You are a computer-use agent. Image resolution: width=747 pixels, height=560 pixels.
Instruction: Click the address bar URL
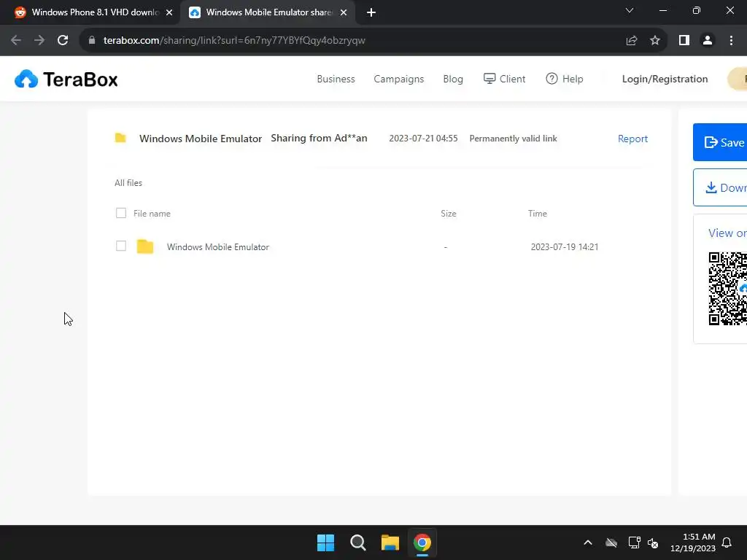[x=234, y=41]
